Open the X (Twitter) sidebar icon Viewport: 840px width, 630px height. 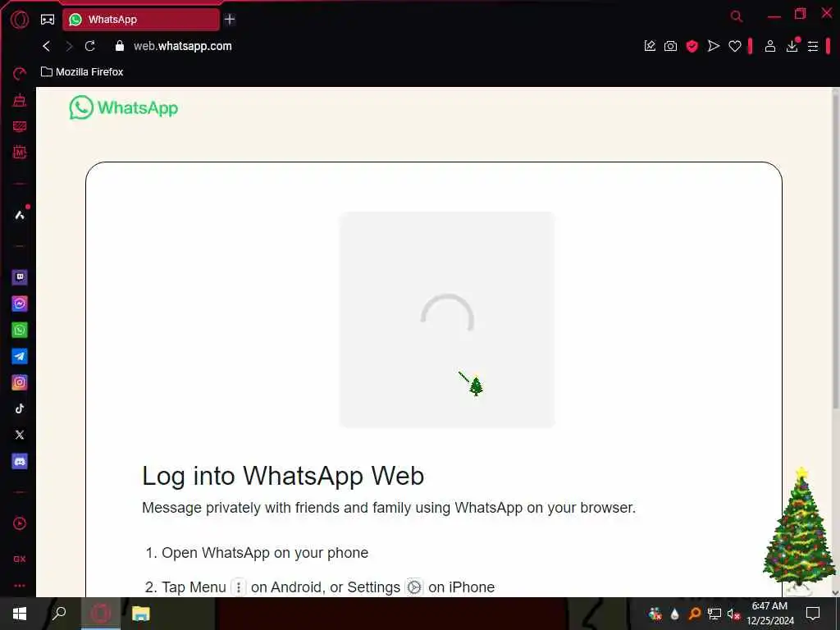click(20, 435)
